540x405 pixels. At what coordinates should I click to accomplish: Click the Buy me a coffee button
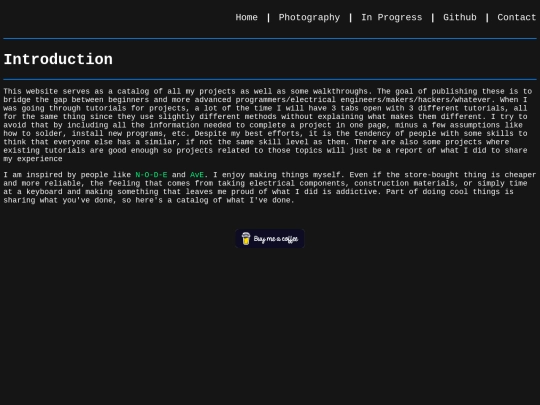(270, 239)
